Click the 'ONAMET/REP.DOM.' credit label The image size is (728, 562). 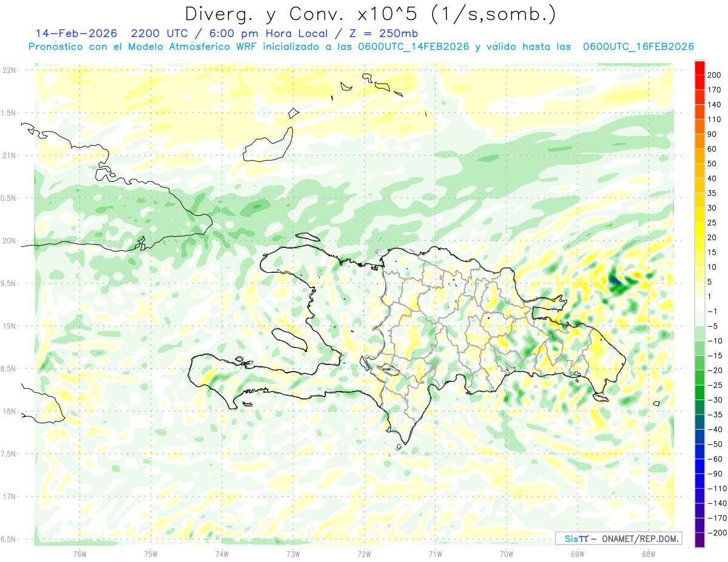pyautogui.click(x=640, y=538)
